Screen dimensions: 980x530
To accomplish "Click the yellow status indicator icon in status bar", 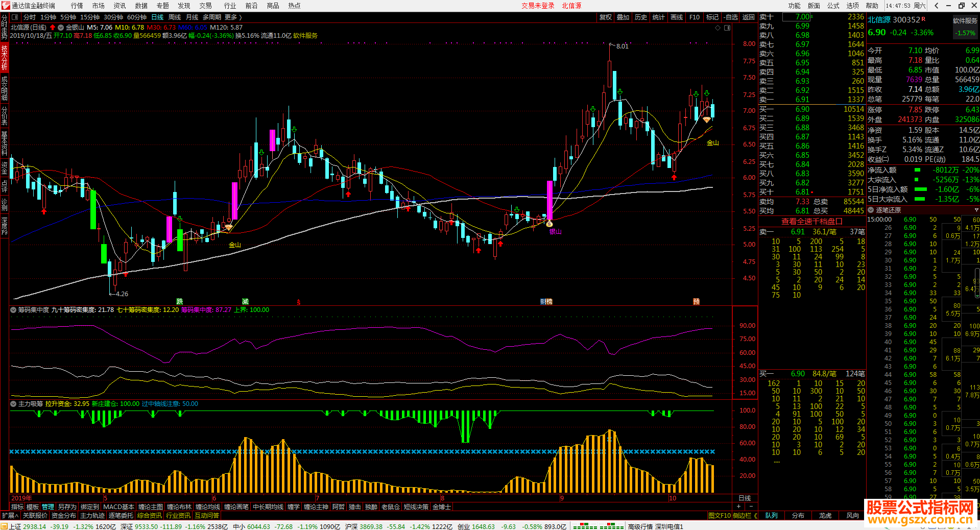I will pyautogui.click(x=4, y=526).
